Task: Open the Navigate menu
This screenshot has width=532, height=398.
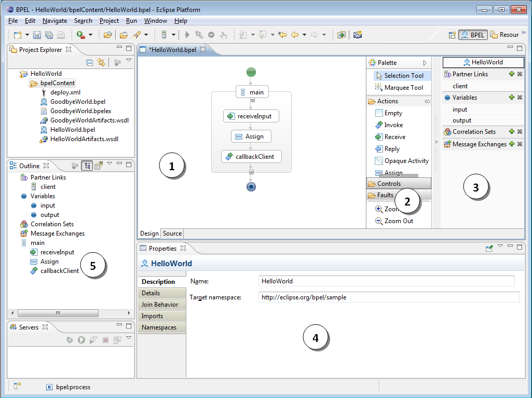Action: click(x=53, y=21)
